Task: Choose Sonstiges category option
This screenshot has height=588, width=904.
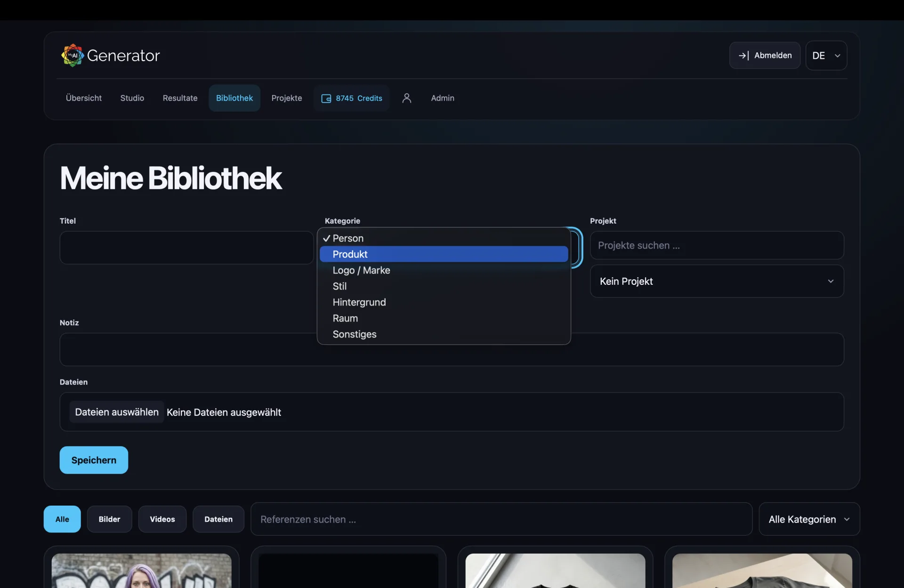Action: [444, 334]
